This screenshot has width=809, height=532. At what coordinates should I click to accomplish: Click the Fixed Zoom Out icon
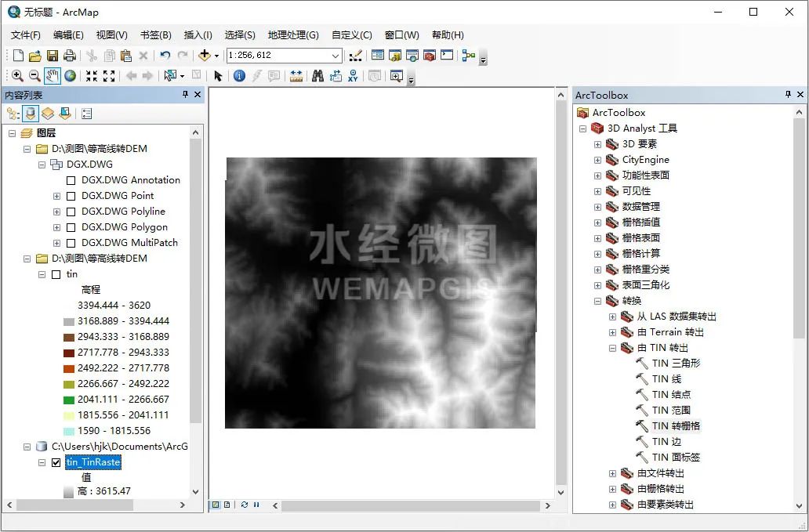(109, 76)
